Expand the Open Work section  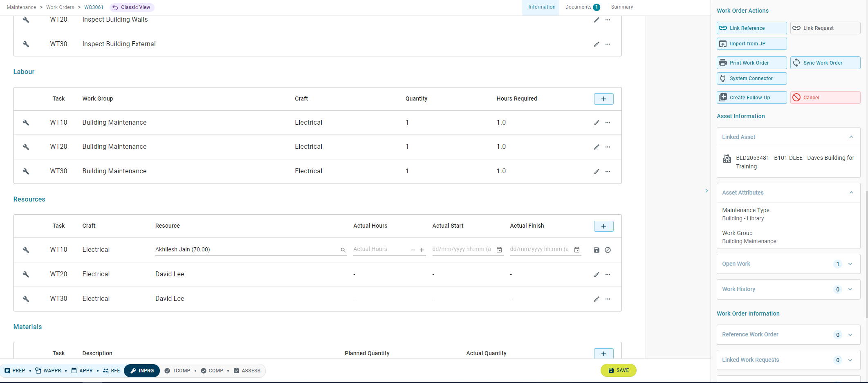[x=850, y=264]
